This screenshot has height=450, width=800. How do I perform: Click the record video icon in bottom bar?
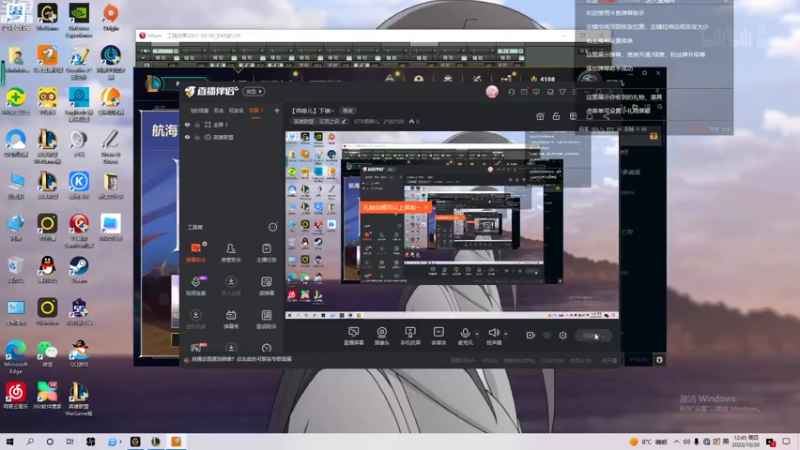coord(530,335)
